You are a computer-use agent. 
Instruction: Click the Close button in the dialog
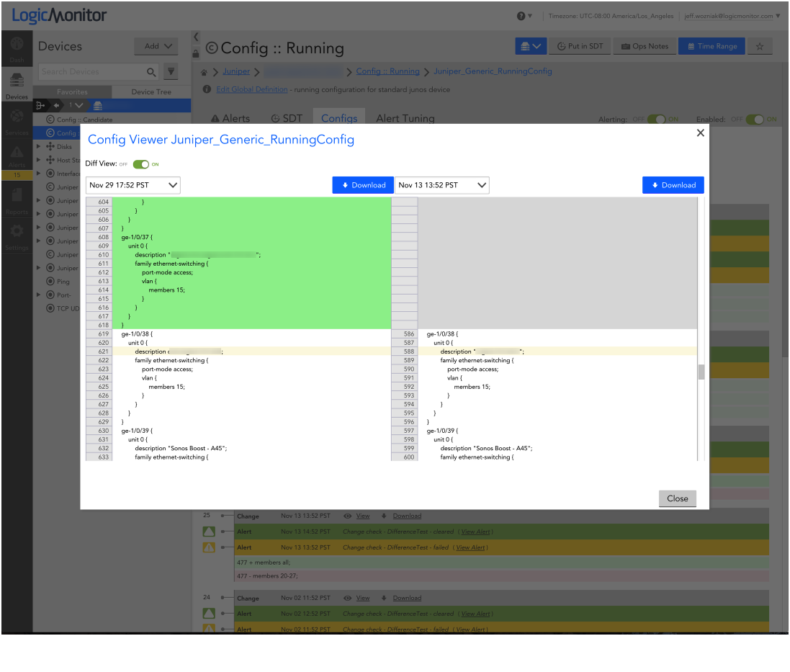coord(677,498)
